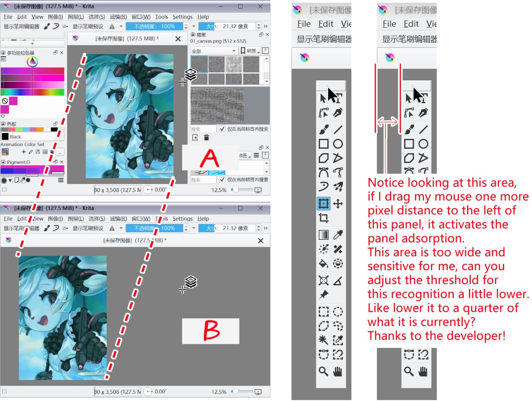This screenshot has height=401, width=532.
Task: Open the 滤镜(R) menu in the upper Krita window
Action: (x=118, y=17)
